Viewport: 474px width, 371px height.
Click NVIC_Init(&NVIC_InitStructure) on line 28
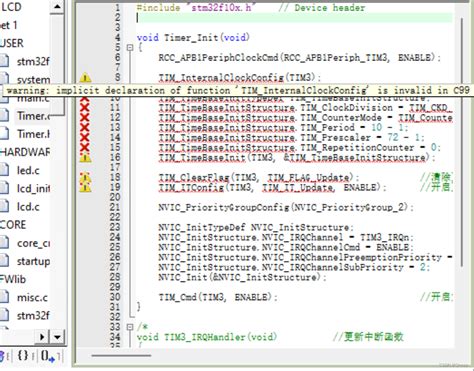point(242,277)
